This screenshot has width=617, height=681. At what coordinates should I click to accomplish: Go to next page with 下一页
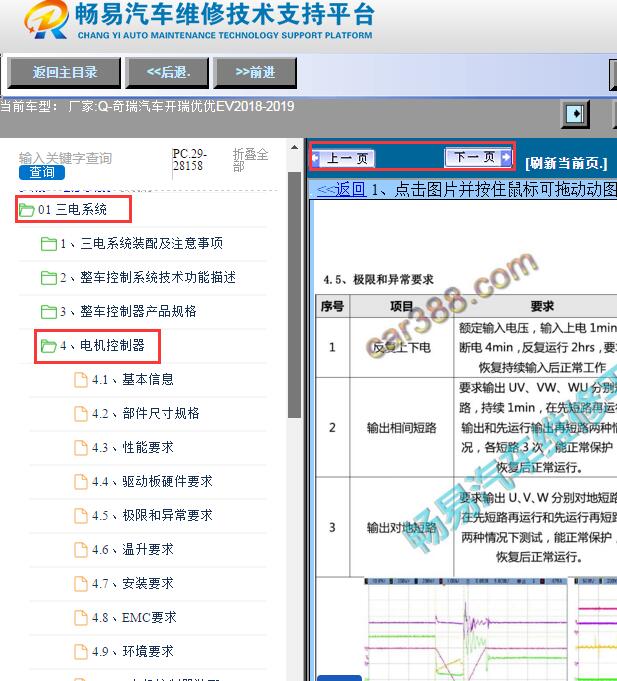478,157
